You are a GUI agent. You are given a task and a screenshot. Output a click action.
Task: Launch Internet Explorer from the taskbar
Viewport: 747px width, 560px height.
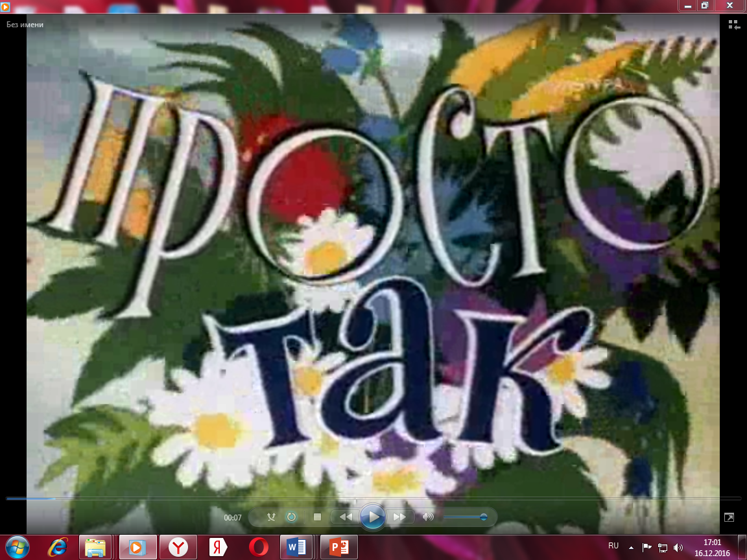point(58,548)
